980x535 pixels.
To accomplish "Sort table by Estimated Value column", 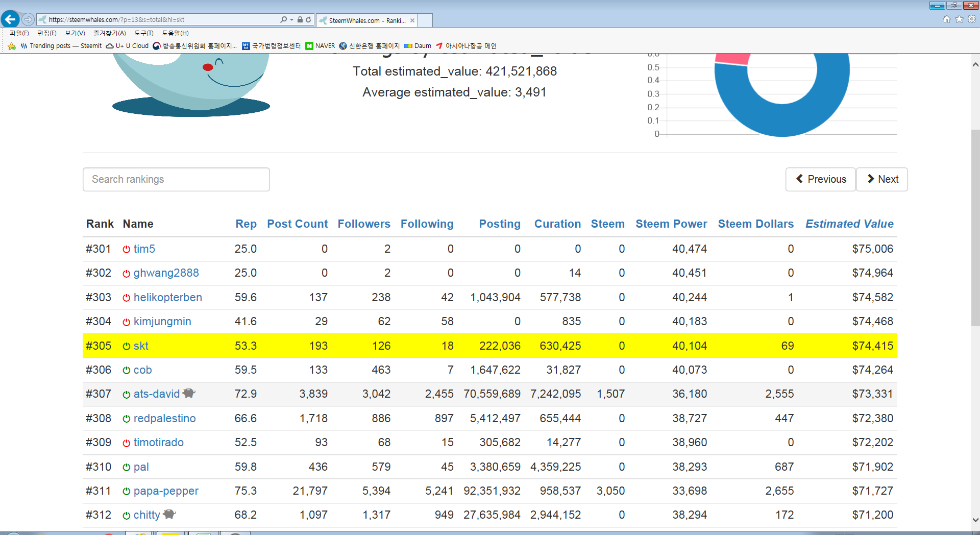I will [849, 224].
